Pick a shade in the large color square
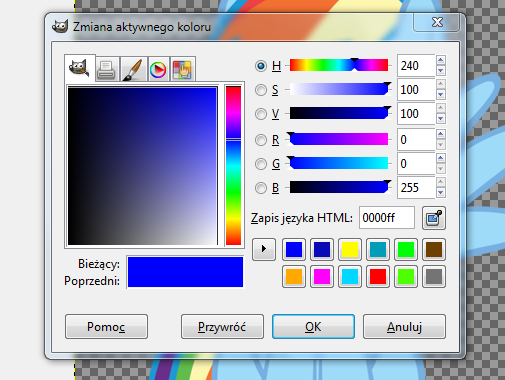The width and height of the screenshot is (505, 380). (143, 166)
